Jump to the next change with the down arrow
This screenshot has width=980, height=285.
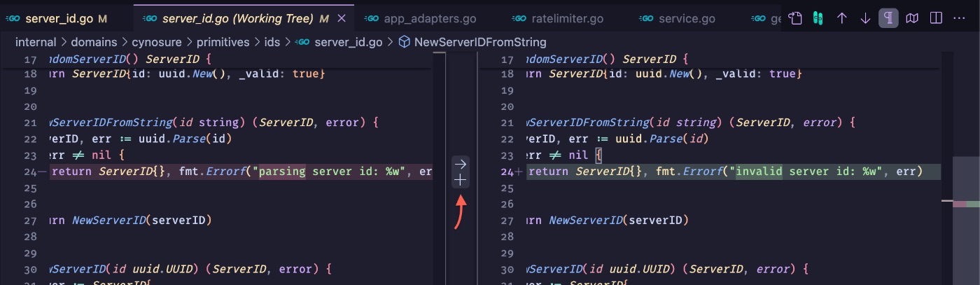point(865,18)
